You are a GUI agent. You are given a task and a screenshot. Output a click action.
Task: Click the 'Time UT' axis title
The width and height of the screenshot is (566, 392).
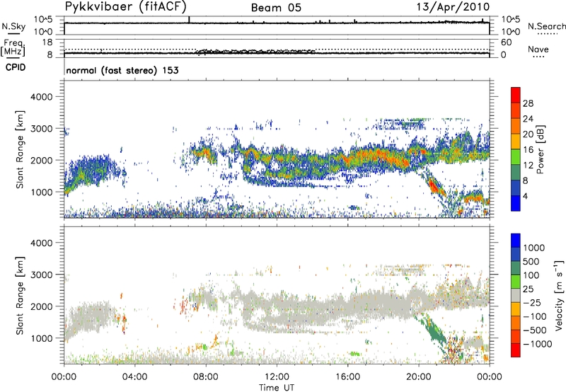click(277, 388)
